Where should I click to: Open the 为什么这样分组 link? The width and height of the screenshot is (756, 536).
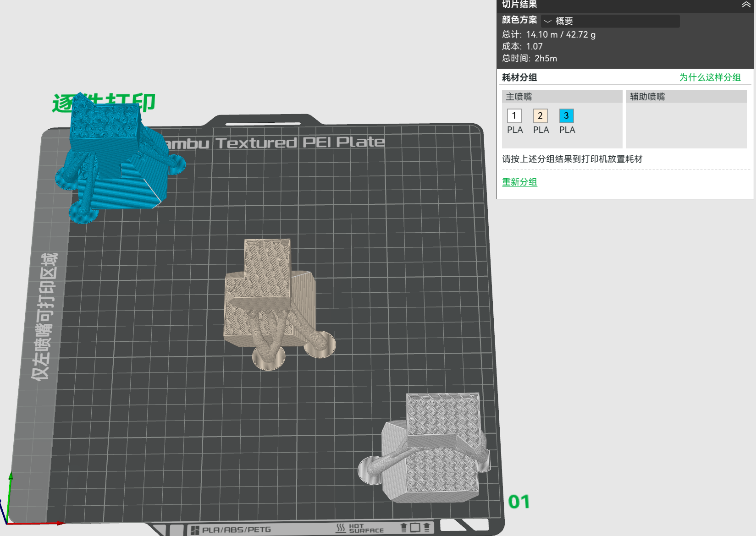coord(710,77)
